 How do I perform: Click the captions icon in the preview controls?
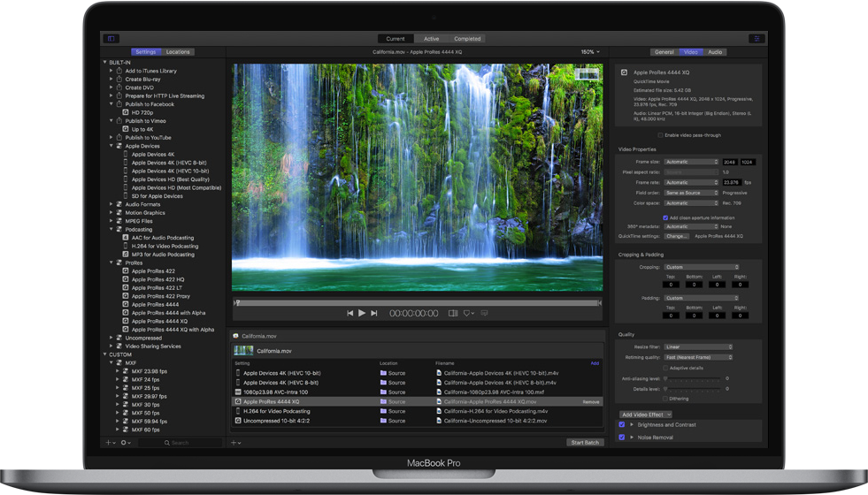coord(484,313)
